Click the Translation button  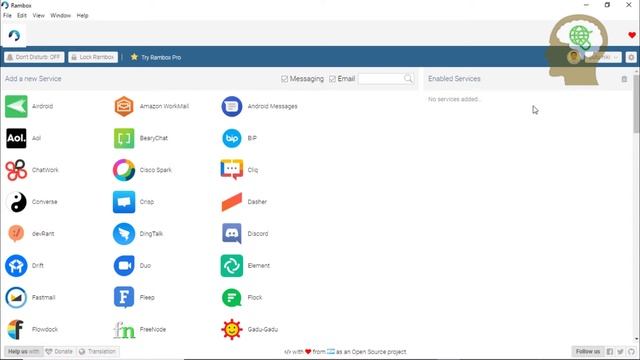tap(98, 351)
